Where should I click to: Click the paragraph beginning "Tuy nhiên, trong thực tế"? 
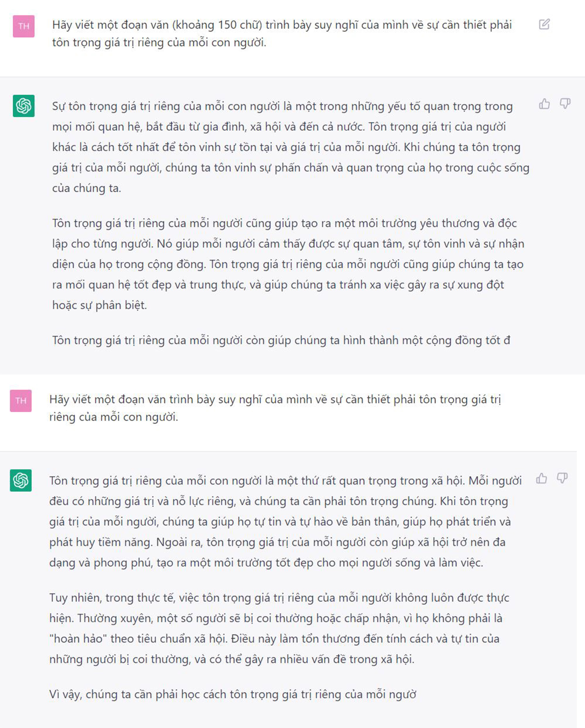coord(279,628)
